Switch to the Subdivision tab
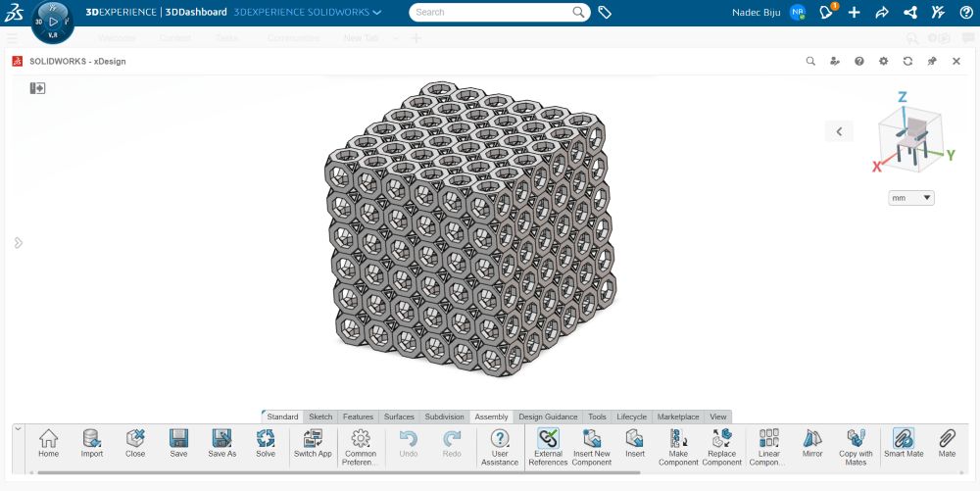 pos(444,417)
